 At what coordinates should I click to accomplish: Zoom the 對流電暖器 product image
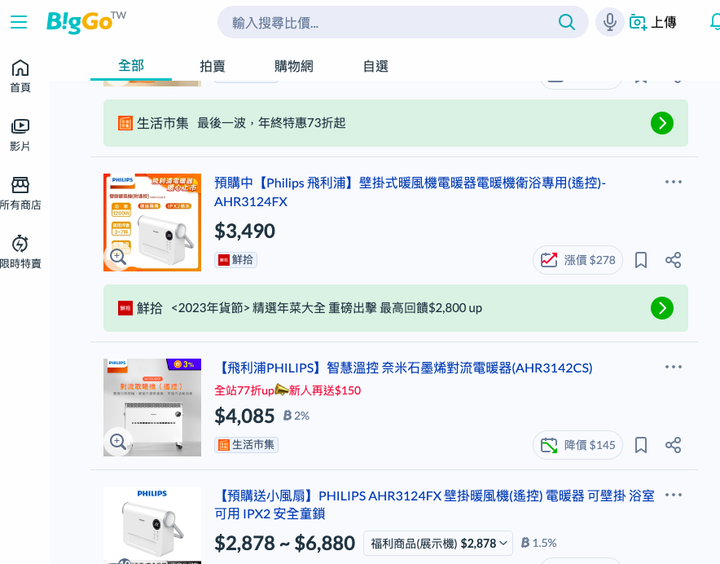[x=118, y=442]
